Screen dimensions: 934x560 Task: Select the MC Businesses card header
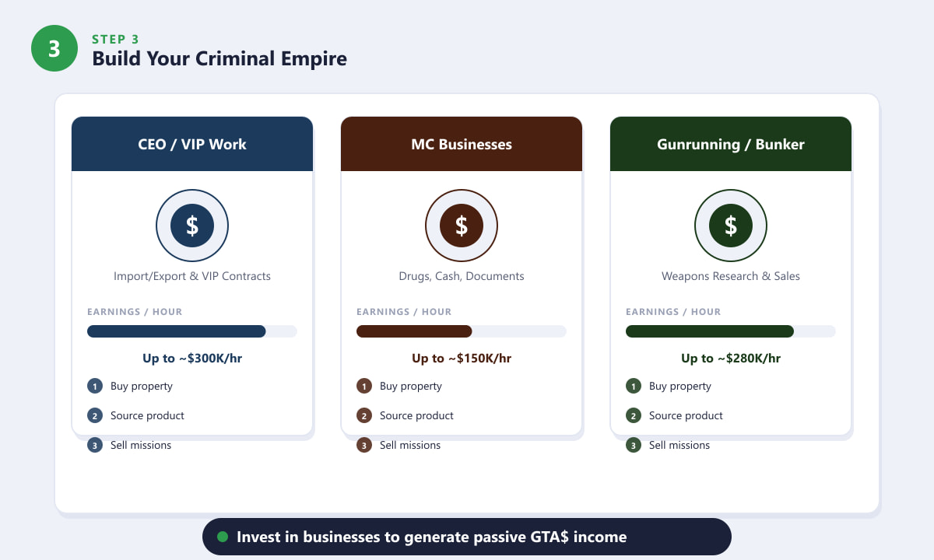tap(462, 144)
